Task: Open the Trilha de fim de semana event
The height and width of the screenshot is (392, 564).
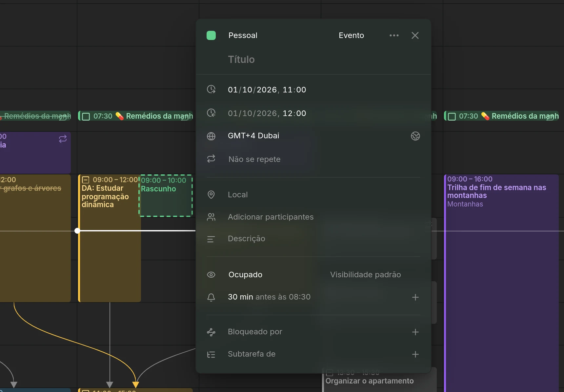Action: click(x=501, y=283)
